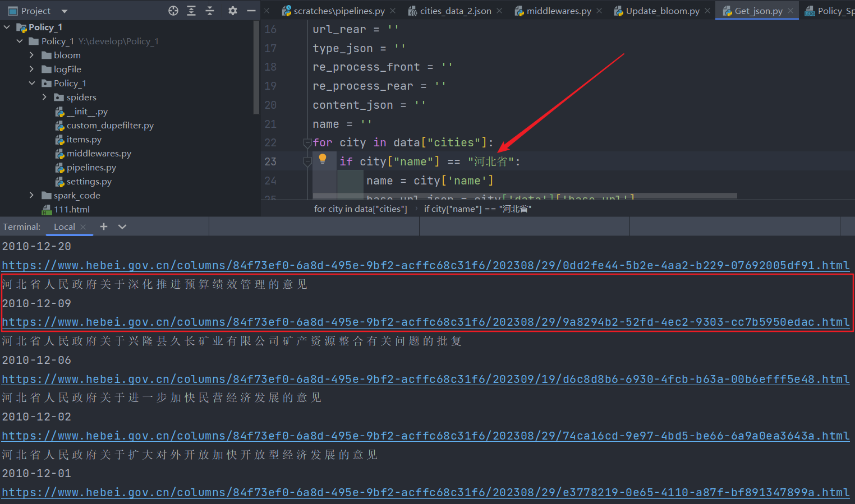The width and height of the screenshot is (855, 504).
Task: Close the Get_json.py tab
Action: tap(790, 11)
